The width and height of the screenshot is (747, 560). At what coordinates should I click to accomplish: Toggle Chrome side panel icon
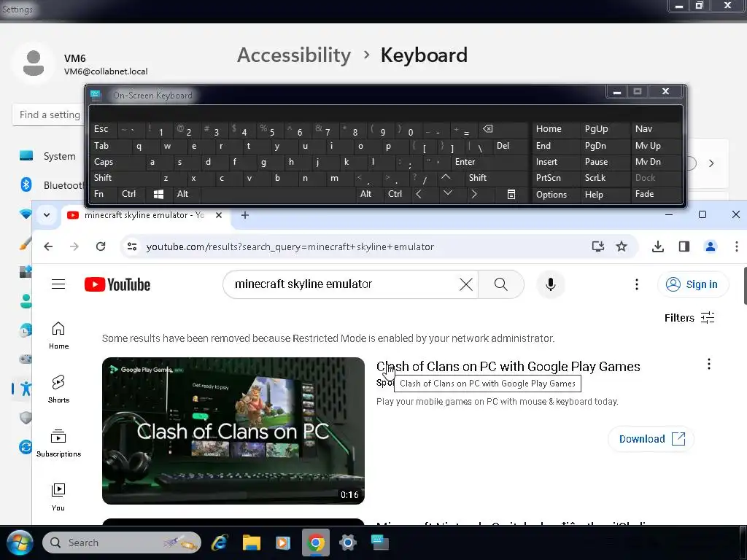pyautogui.click(x=684, y=246)
